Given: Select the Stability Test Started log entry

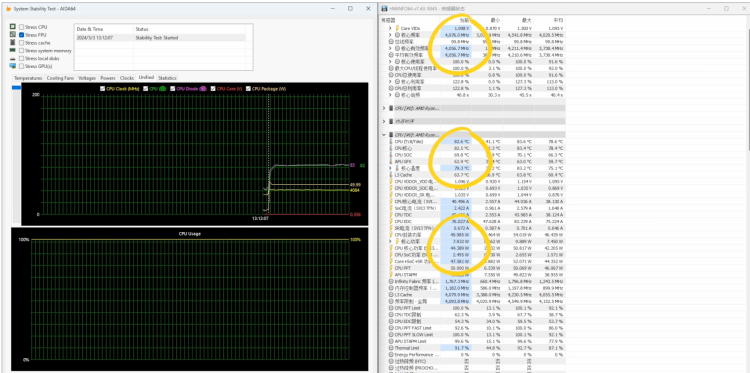Looking at the screenshot, I should click(161, 38).
